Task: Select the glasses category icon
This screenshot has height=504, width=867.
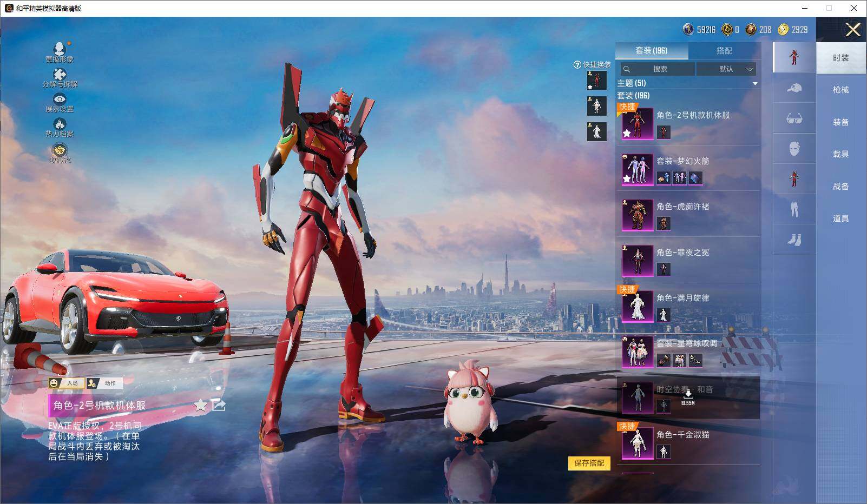Action: pyautogui.click(x=794, y=118)
